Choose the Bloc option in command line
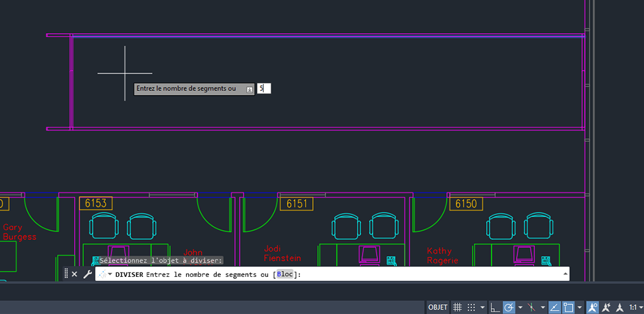The image size is (644, 314). coord(285,274)
